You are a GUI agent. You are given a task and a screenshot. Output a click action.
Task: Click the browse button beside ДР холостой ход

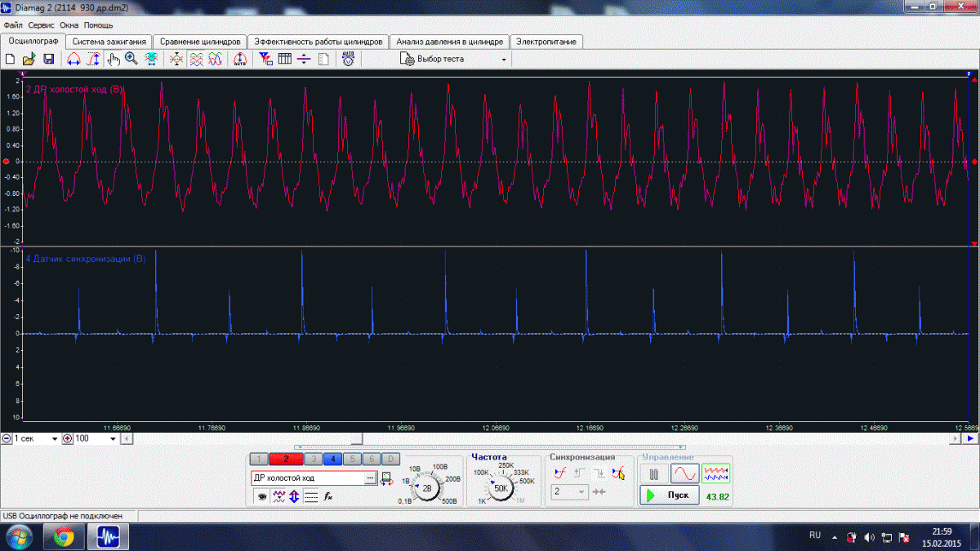point(369,478)
